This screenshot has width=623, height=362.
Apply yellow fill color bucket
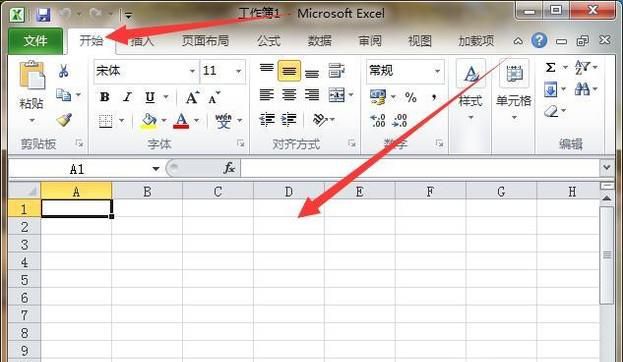pos(149,121)
